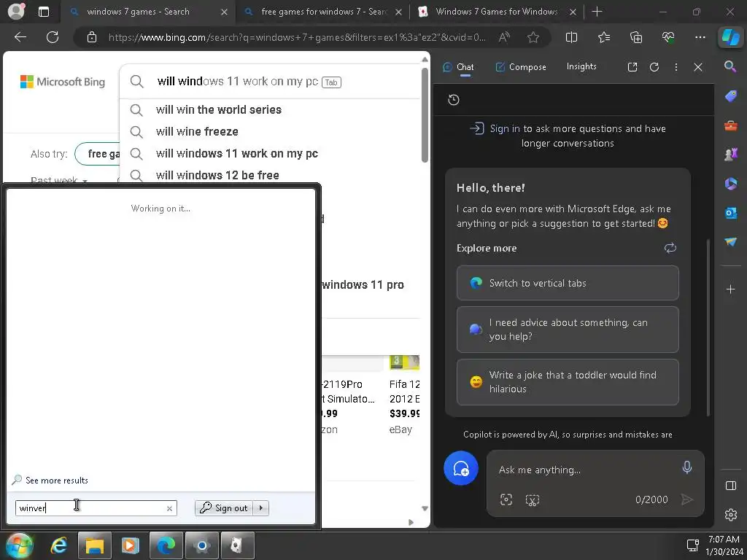
Task: Close the Copilot pane
Action: pyautogui.click(x=698, y=67)
